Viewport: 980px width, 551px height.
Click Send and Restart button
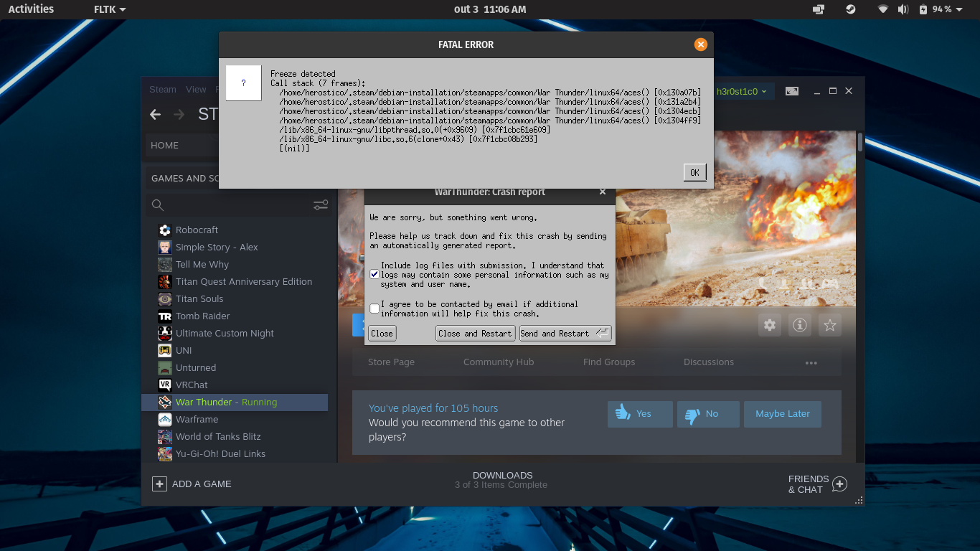click(x=565, y=334)
